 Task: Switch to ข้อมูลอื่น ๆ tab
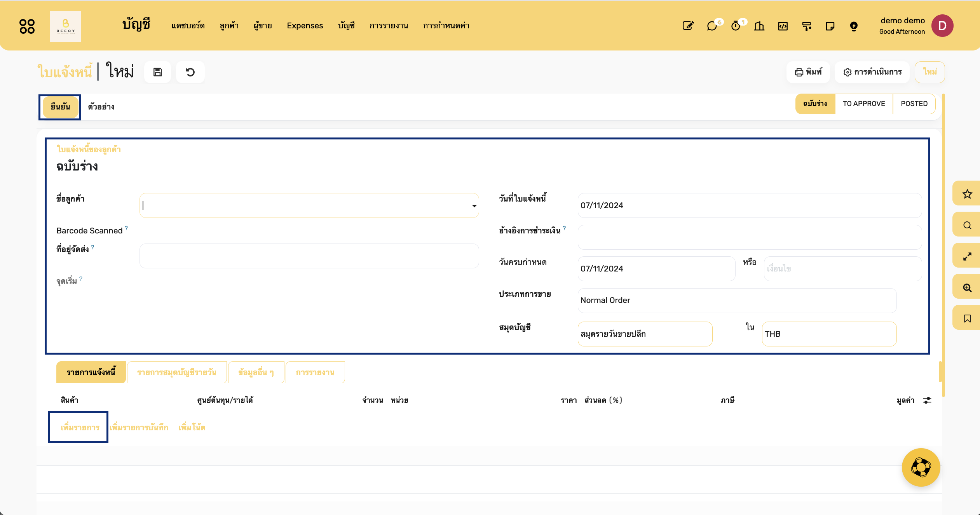click(256, 372)
